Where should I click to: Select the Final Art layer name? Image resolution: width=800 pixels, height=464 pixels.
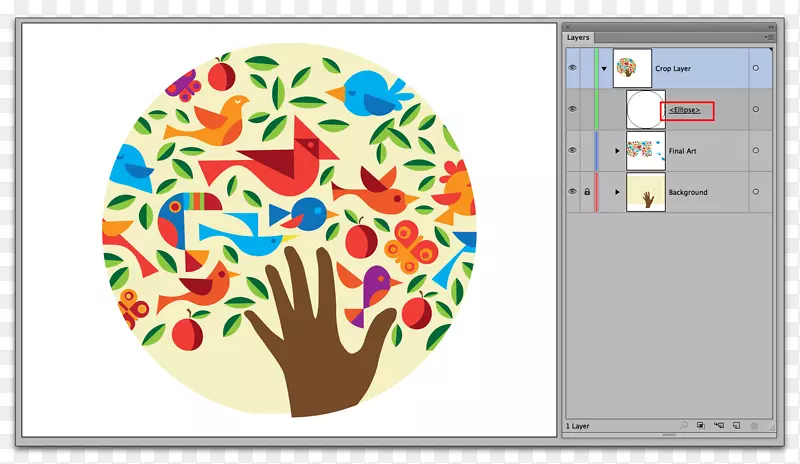pos(683,151)
